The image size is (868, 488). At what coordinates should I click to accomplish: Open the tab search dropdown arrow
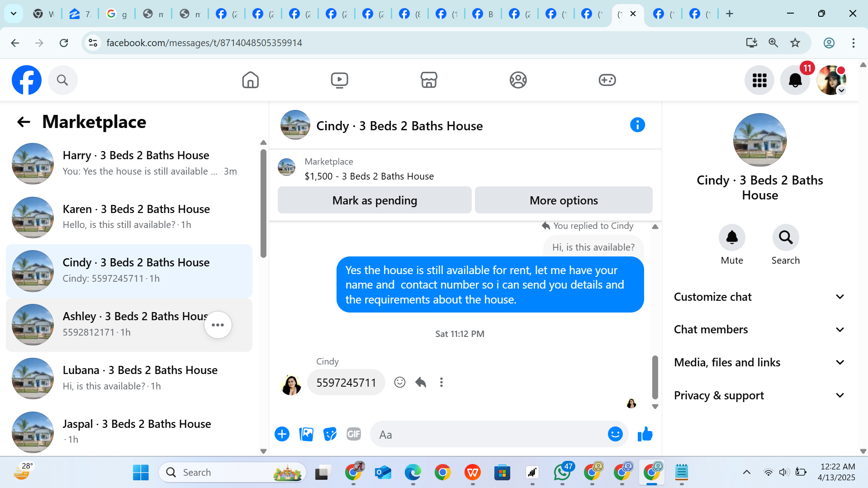click(x=14, y=14)
